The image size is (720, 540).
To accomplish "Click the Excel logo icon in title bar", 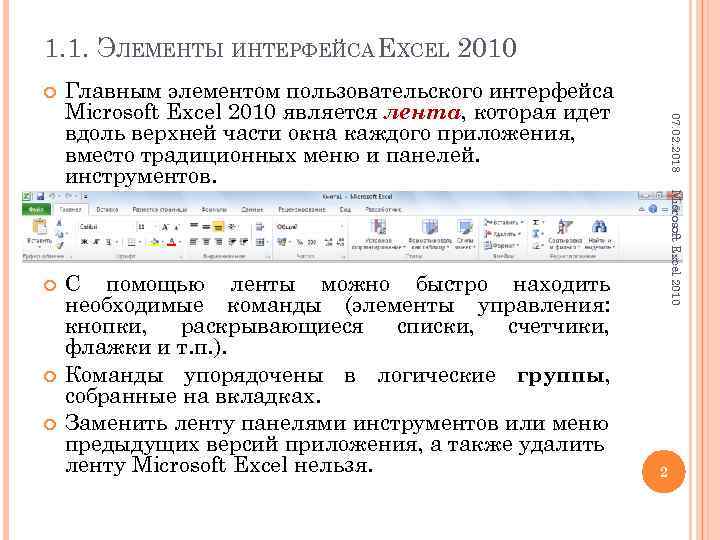I will tap(27, 197).
